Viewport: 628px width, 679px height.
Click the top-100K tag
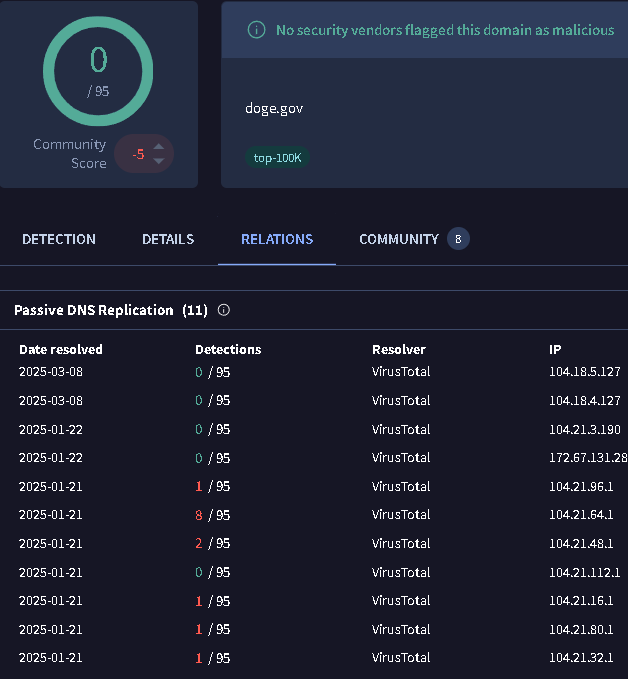tap(277, 158)
